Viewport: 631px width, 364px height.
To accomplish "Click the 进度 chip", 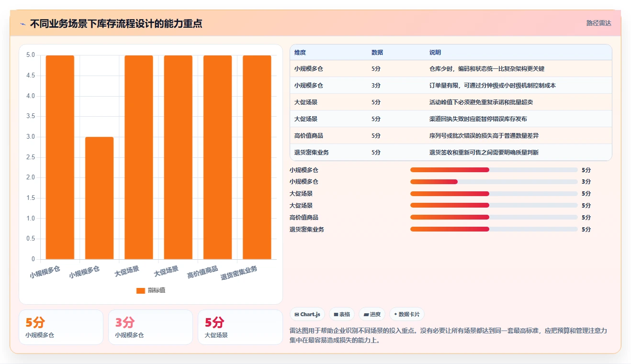I will tap(372, 314).
